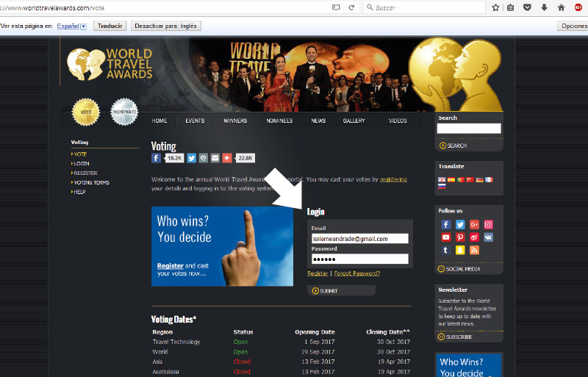Open reader view in the address bar
The image size is (588, 377).
pyautogui.click(x=336, y=7)
